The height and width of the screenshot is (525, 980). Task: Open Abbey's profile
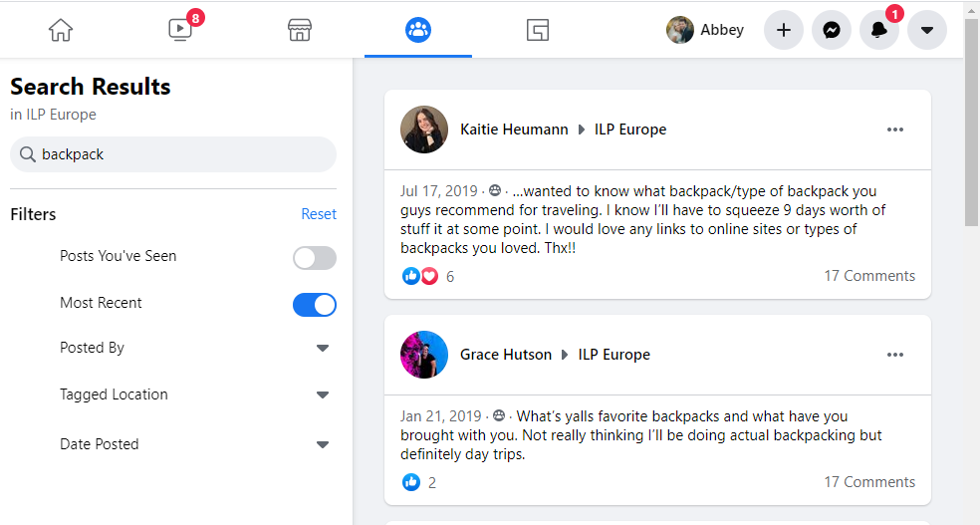(705, 30)
